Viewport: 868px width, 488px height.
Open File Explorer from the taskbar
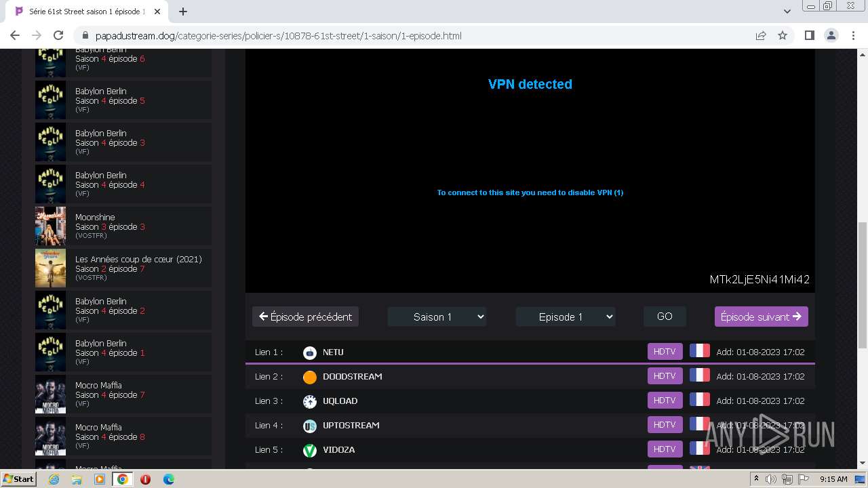[x=77, y=479]
